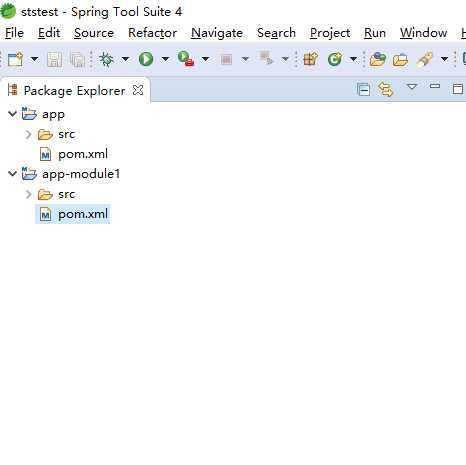
Task: Open the Navigate menu
Action: pyautogui.click(x=217, y=33)
